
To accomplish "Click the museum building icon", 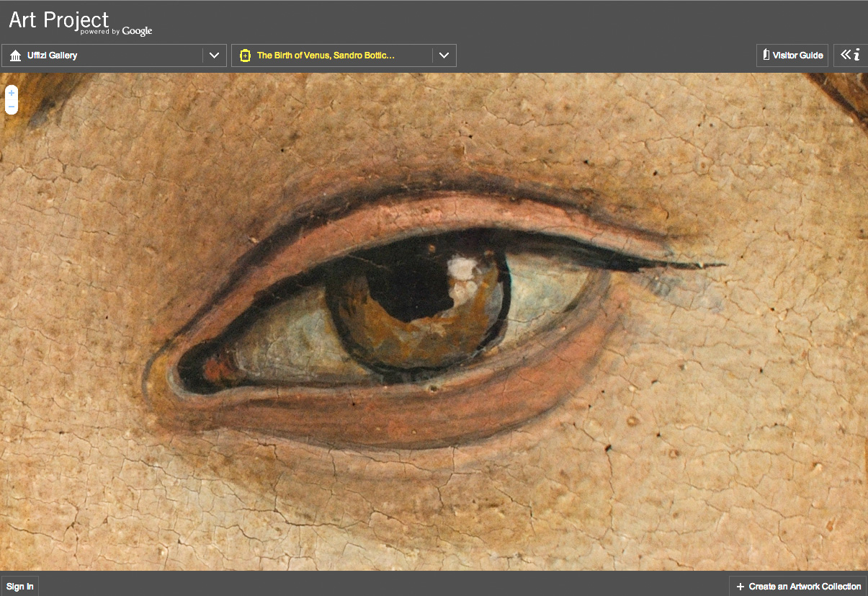I will [16, 55].
